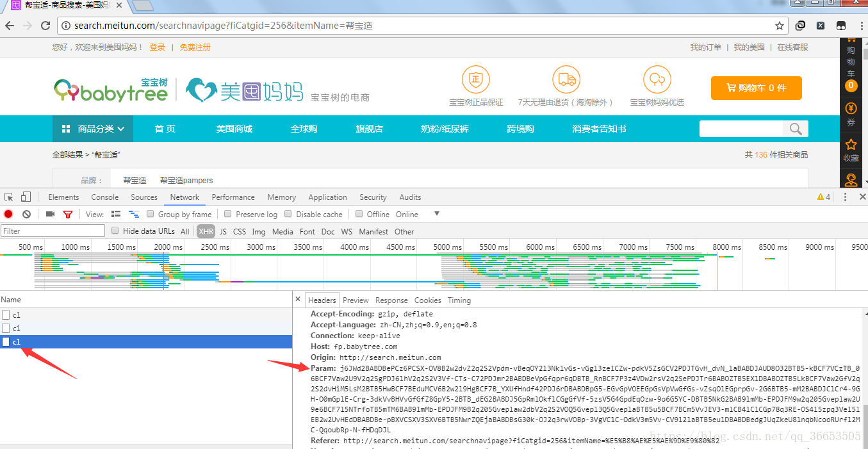Switch to the Console tab
Viewport: 868px width, 449px height.
coord(105,197)
